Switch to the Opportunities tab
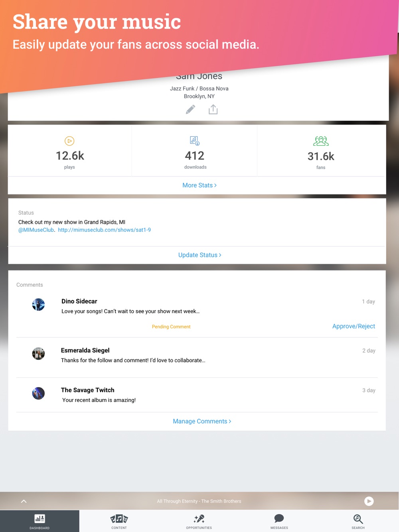 (x=199, y=521)
